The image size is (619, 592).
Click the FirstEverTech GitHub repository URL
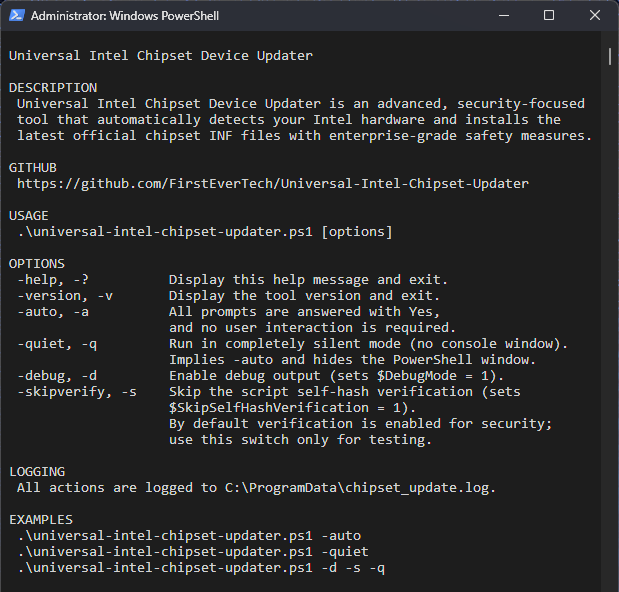coord(272,184)
